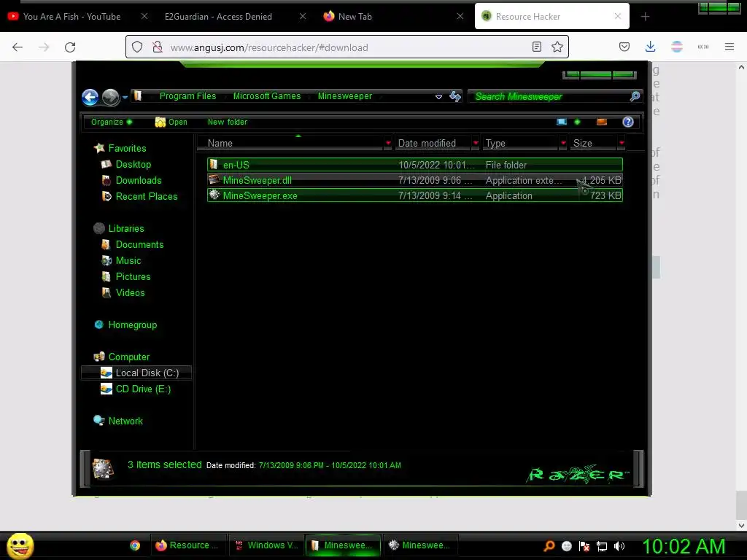Open the Firefox application menu
The height and width of the screenshot is (560, 747).
click(729, 47)
